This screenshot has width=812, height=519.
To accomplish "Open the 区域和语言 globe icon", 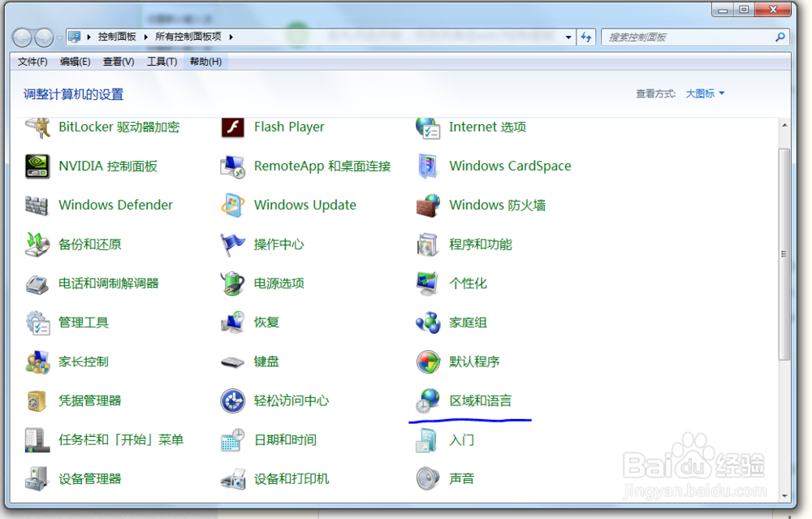I will pyautogui.click(x=428, y=401).
